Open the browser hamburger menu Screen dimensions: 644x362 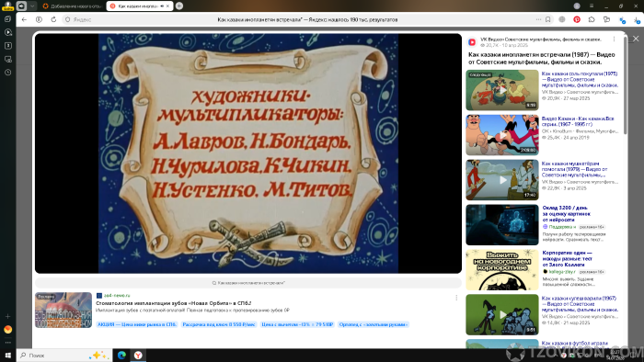pyautogui.click(x=592, y=6)
